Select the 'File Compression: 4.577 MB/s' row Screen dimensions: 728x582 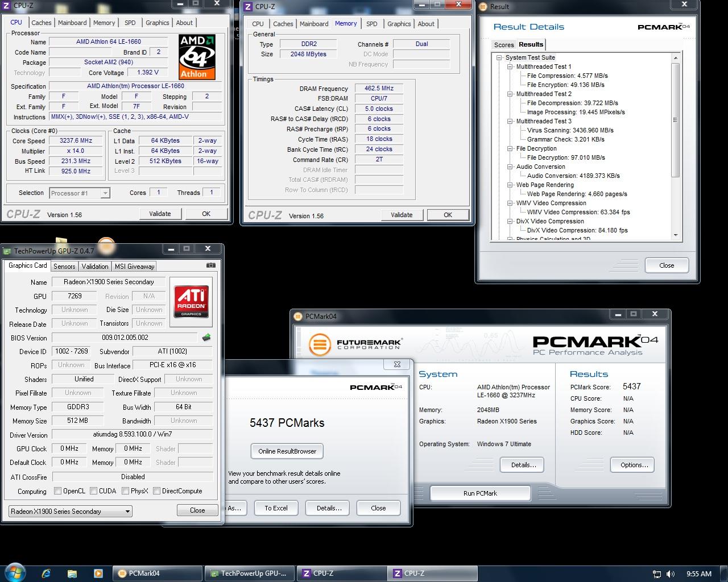click(567, 76)
